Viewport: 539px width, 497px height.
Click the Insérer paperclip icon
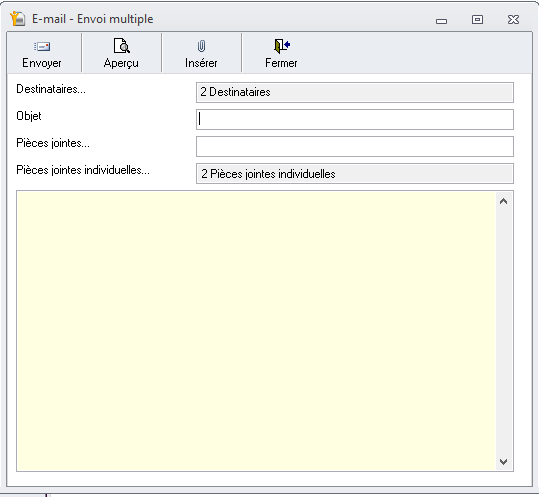pos(201,46)
